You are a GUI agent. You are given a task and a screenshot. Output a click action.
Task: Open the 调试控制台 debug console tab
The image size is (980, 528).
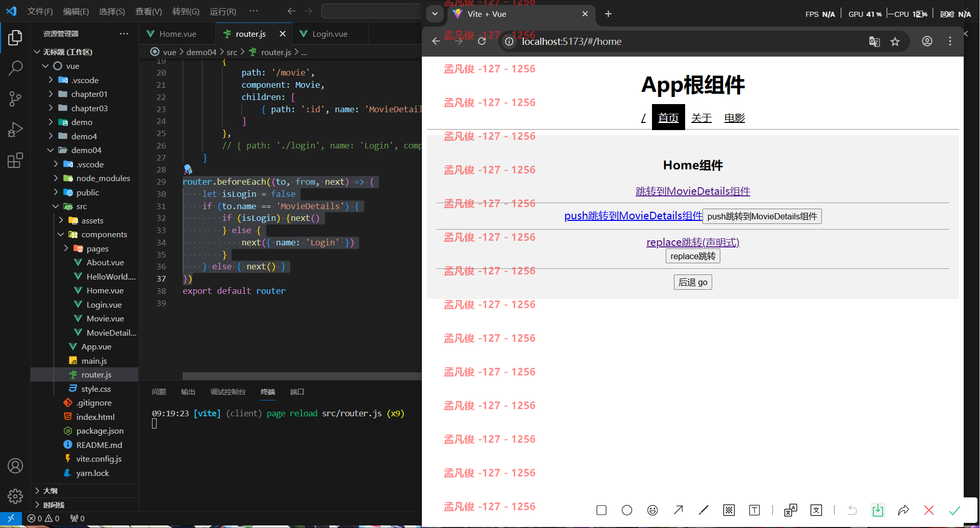[x=228, y=392]
